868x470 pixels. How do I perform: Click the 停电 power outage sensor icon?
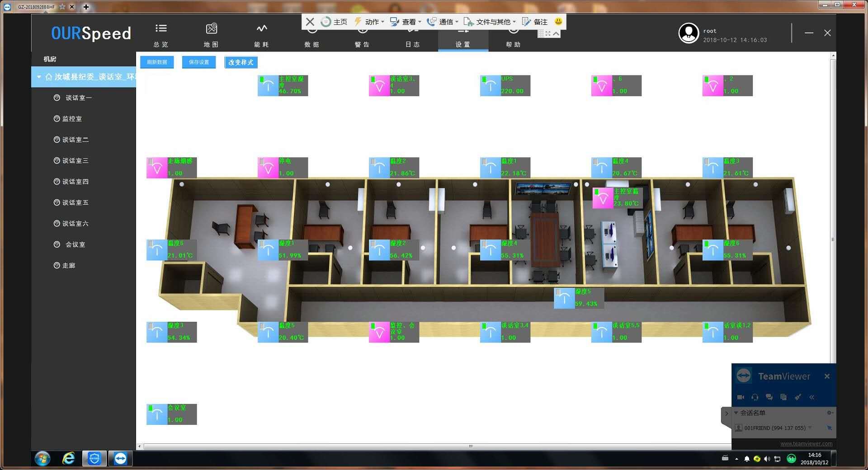(268, 168)
